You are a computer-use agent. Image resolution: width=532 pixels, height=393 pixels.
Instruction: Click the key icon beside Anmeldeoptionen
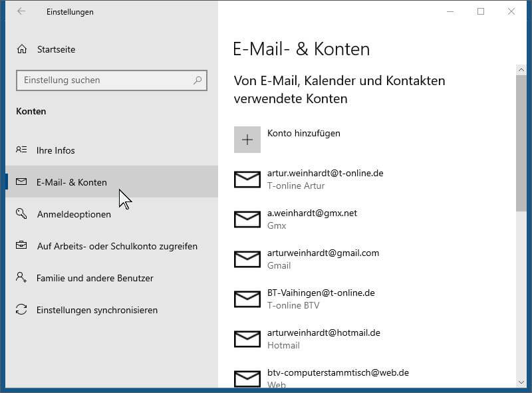point(22,214)
